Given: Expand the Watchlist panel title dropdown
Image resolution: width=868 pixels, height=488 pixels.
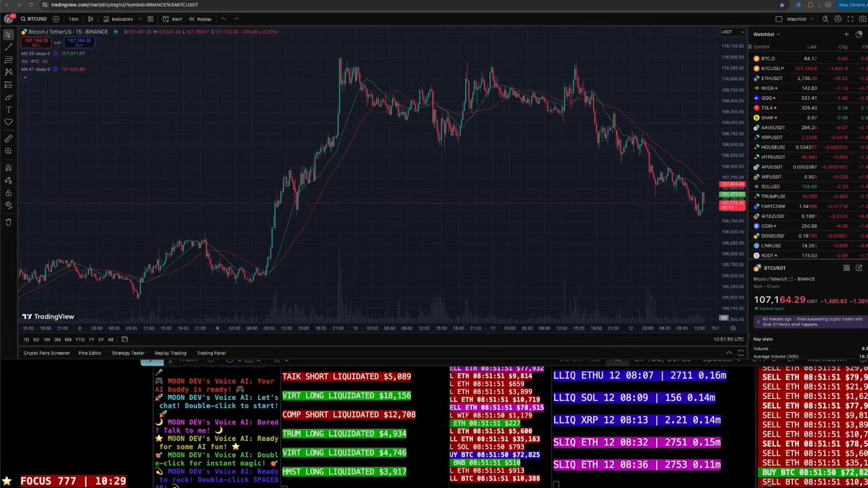Looking at the screenshot, I should point(766,34).
